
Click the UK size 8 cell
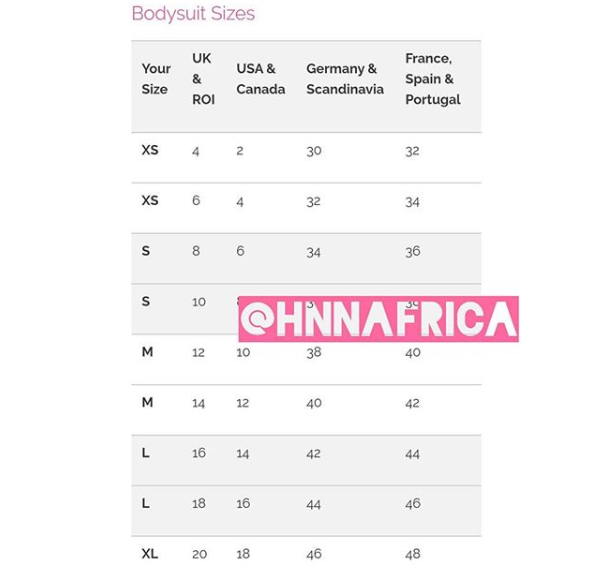pyautogui.click(x=196, y=251)
